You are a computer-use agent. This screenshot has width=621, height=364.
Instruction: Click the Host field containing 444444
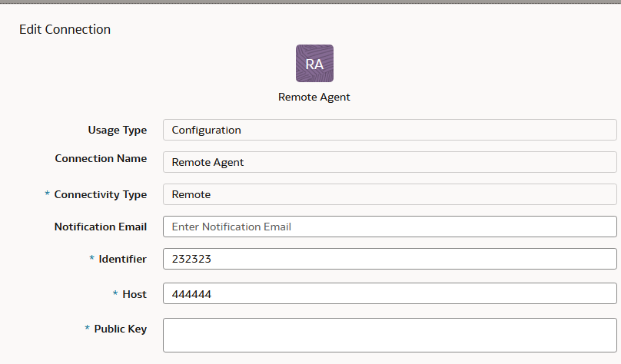coord(390,293)
